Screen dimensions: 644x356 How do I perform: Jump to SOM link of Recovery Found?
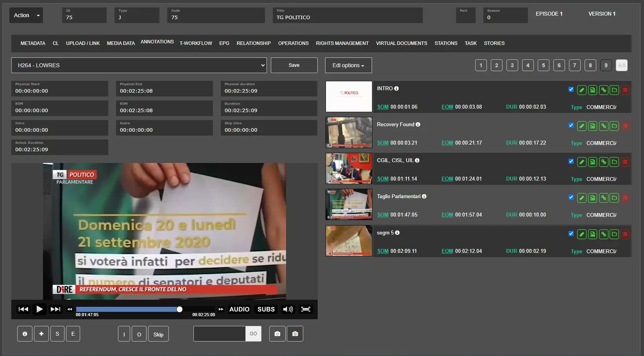click(383, 143)
